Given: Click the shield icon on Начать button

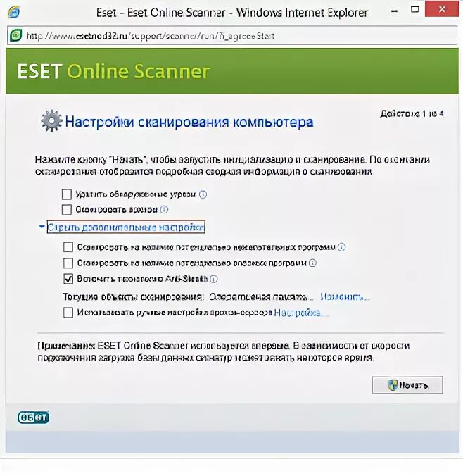Looking at the screenshot, I should [393, 385].
